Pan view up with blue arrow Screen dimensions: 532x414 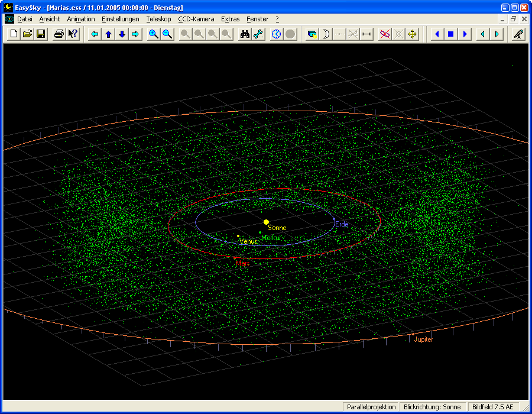tap(108, 34)
